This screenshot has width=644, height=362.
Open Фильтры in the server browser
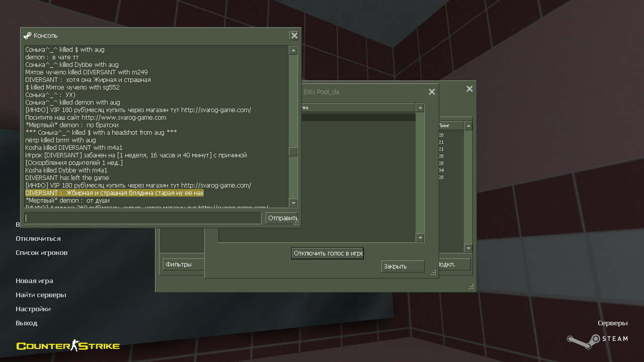[x=183, y=264]
